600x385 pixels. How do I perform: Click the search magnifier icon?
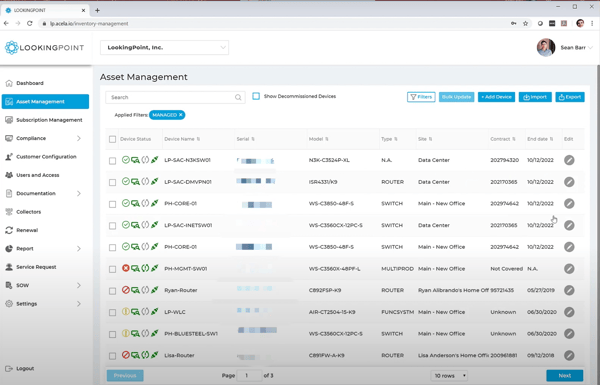point(238,97)
